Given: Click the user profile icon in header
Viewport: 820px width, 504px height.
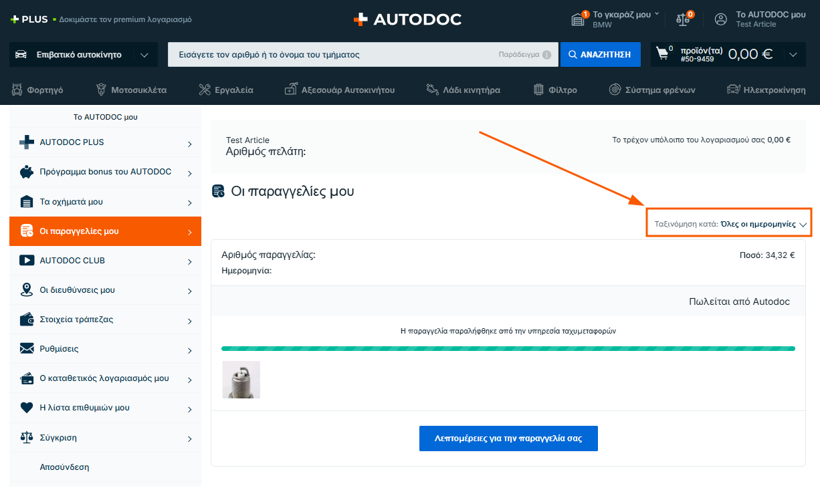Looking at the screenshot, I should click(720, 19).
